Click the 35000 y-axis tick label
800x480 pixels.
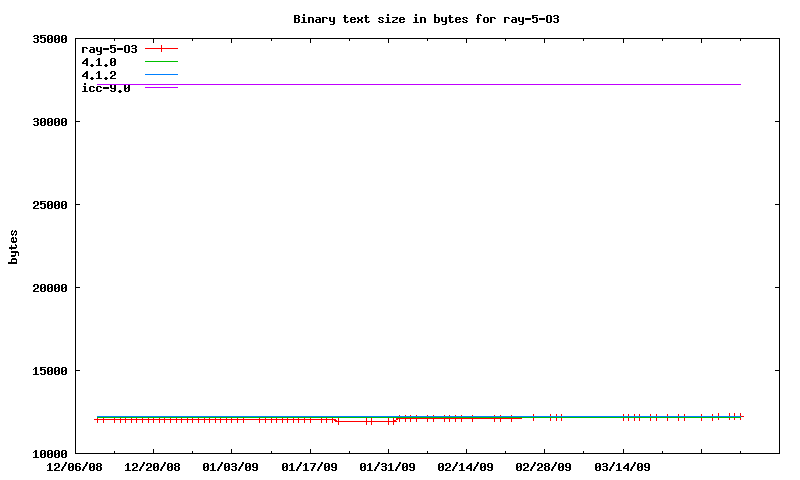(49, 39)
